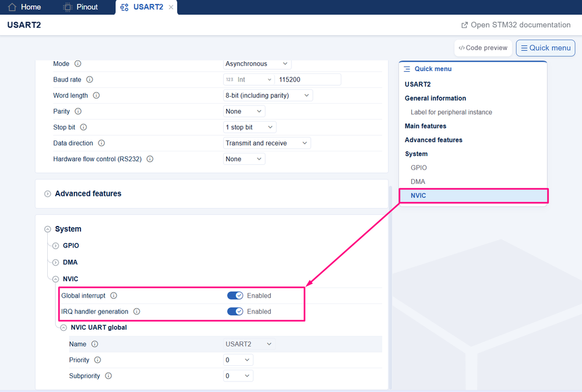Click the baud rate value field 115200

[308, 79]
